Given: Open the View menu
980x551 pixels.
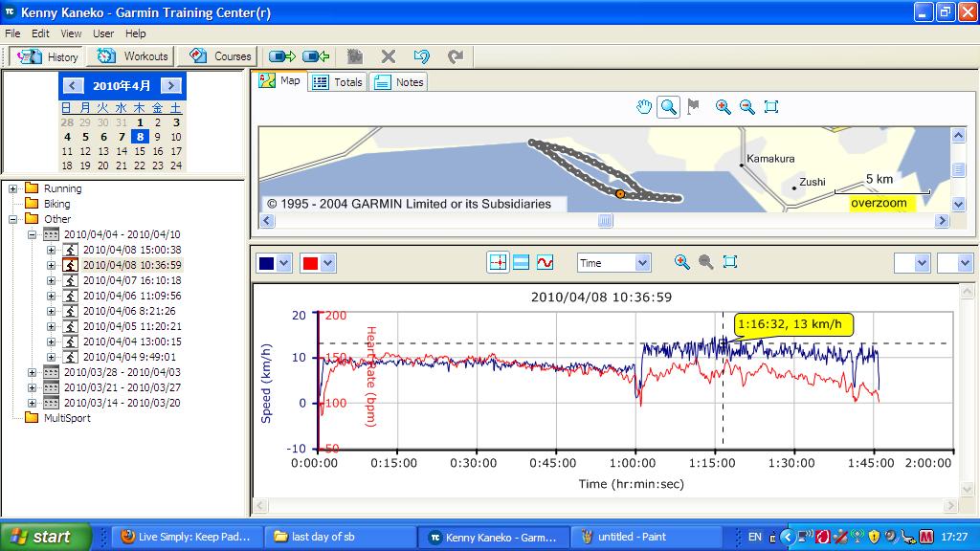Looking at the screenshot, I should tap(71, 33).
